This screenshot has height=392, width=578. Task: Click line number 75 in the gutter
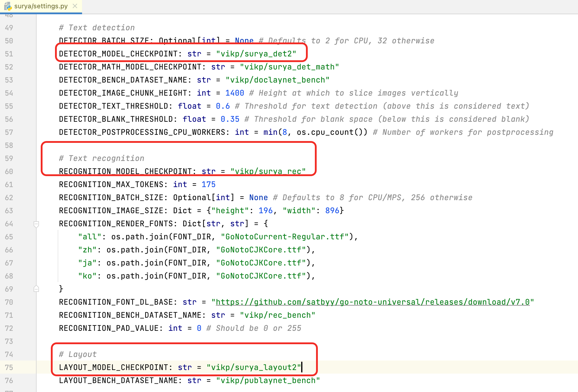[x=9, y=367]
